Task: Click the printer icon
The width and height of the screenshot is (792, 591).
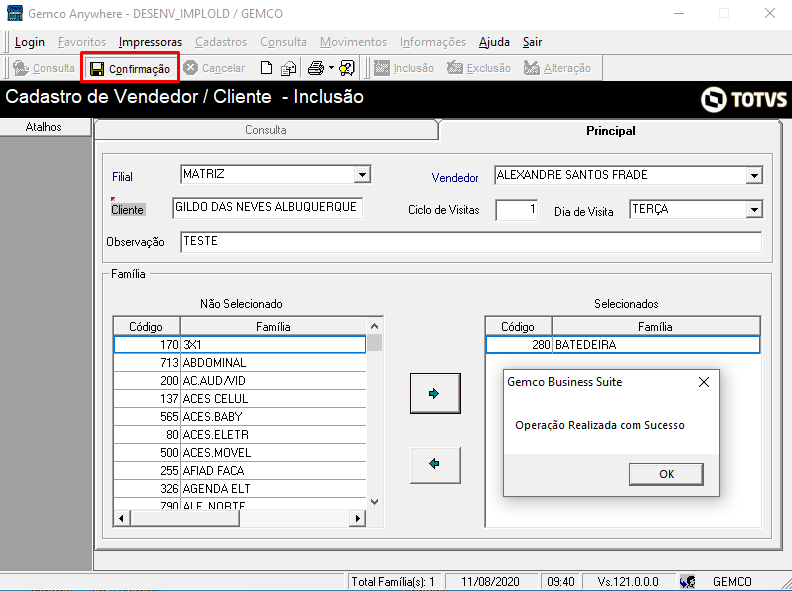Action: (x=316, y=68)
